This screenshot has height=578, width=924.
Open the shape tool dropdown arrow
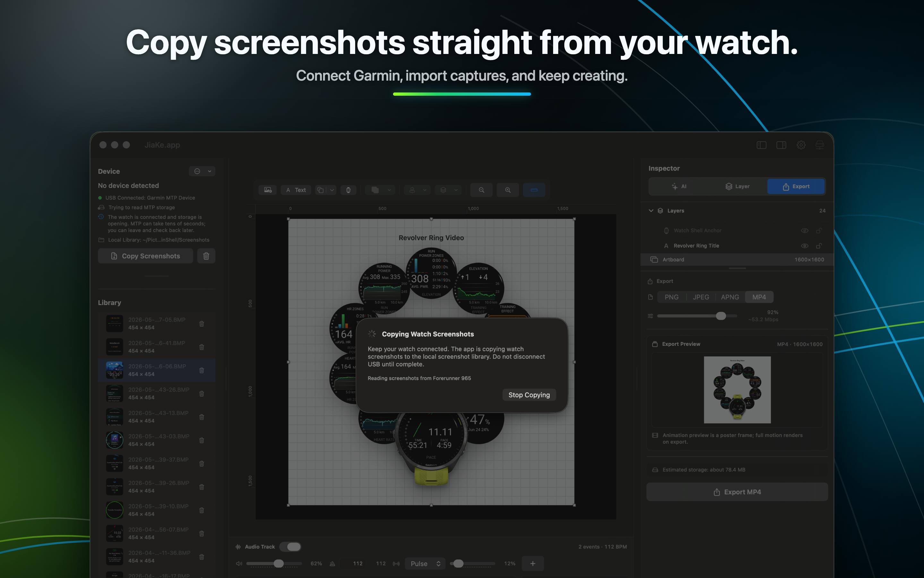pos(332,190)
